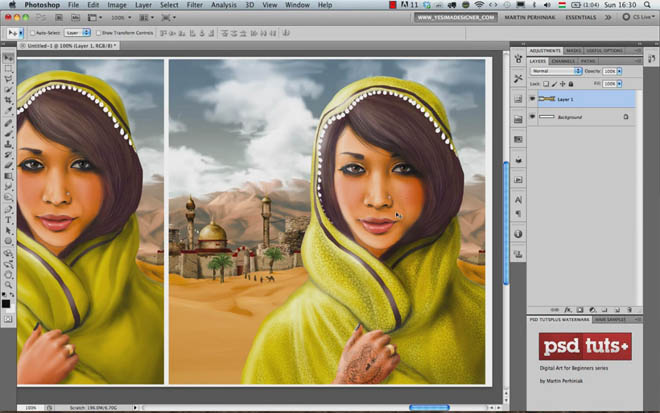Screen dimensions: 660x413
Task: Switch to the Adjustments tab
Action: pyautogui.click(x=545, y=51)
